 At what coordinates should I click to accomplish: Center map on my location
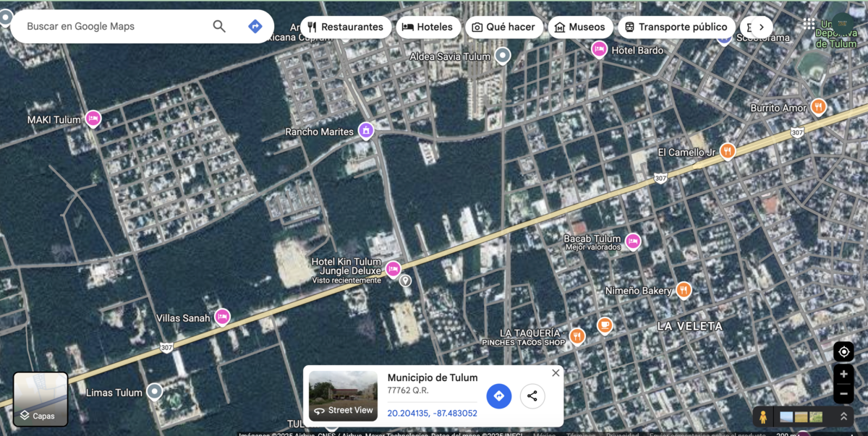pos(843,352)
